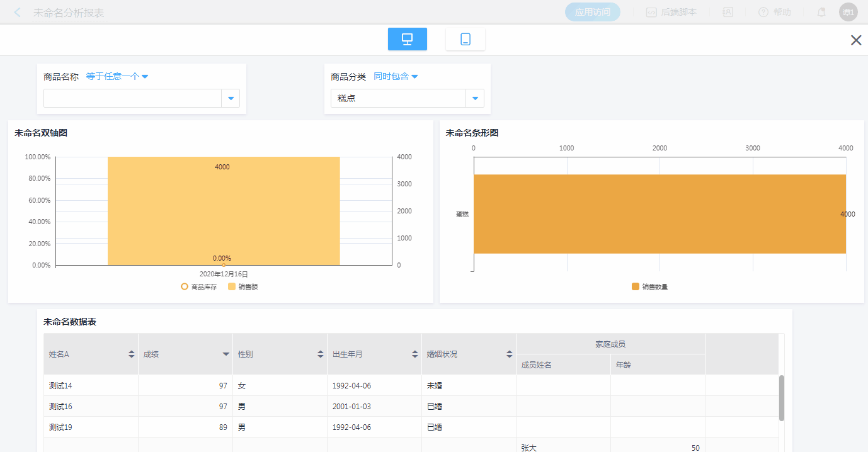Sort table by 婚姻状况 column
The width and height of the screenshot is (868, 452).
[x=509, y=354]
